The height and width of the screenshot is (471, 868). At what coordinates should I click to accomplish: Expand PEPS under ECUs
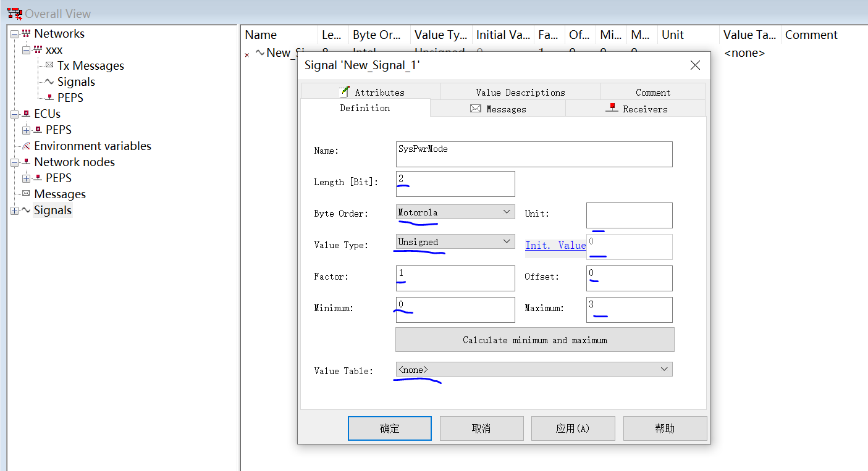(x=26, y=130)
